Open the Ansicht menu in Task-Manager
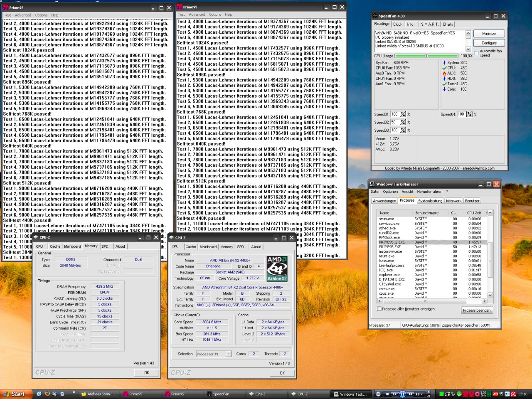The height and width of the screenshot is (399, 532). click(x=407, y=192)
